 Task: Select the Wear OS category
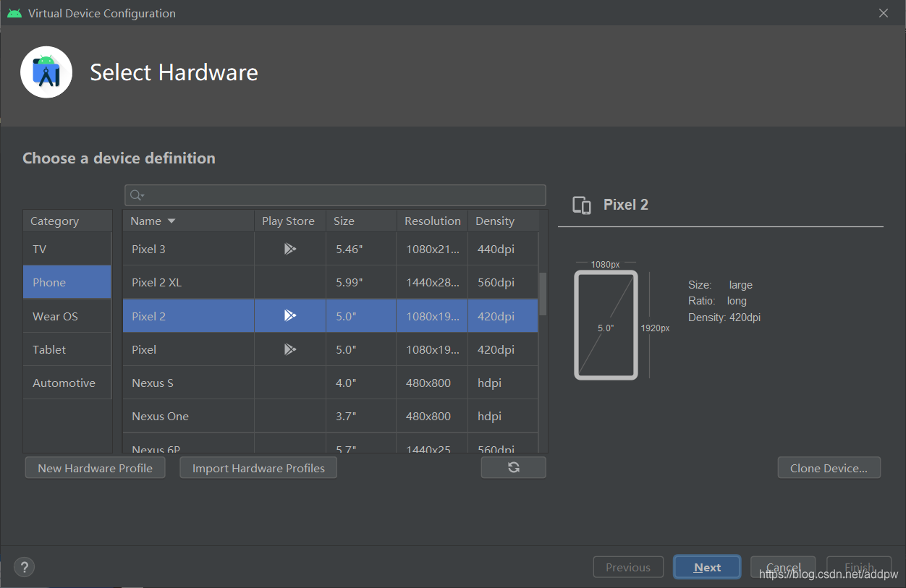tap(67, 316)
